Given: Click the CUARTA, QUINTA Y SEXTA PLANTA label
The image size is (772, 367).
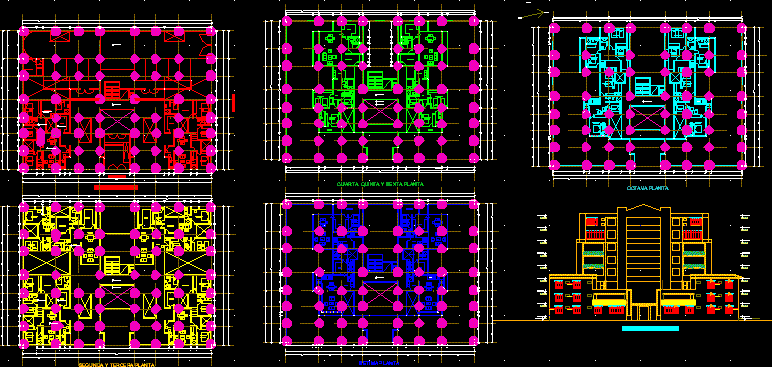Looking at the screenshot, I should [x=380, y=184].
